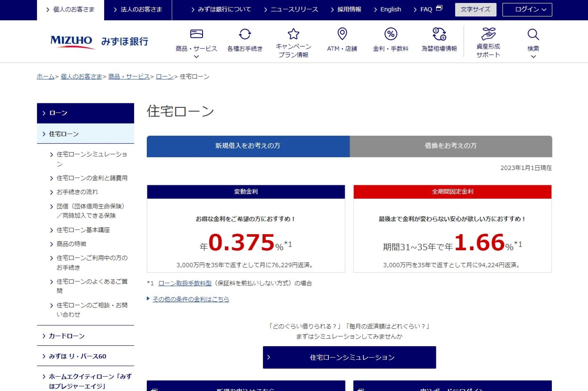
Task: Click the 為替相場情報 currency exchange icon
Action: coord(439,34)
